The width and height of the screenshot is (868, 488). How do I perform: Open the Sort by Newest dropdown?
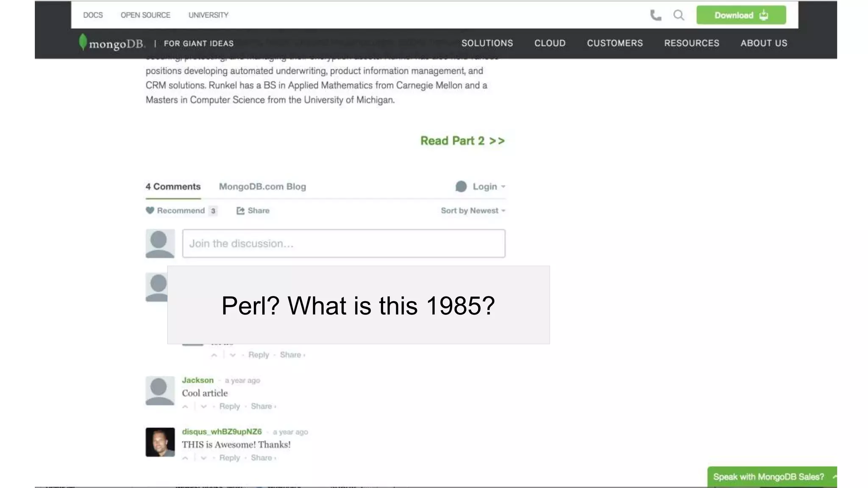click(x=473, y=211)
